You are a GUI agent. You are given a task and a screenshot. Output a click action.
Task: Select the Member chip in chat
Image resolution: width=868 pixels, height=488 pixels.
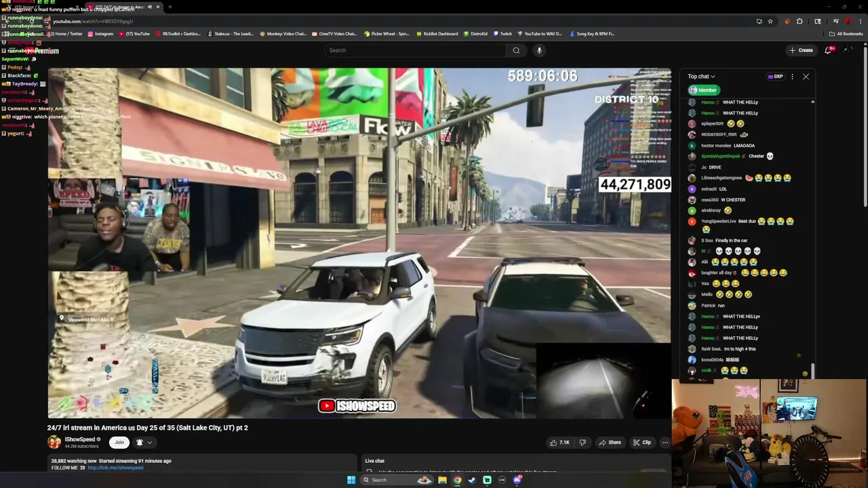click(703, 89)
